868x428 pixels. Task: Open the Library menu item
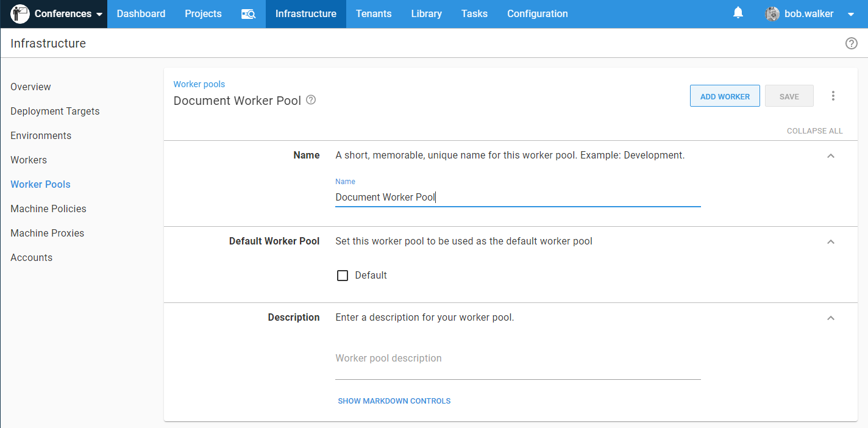coord(426,14)
